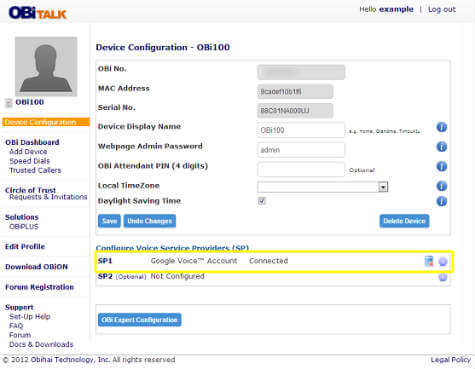The image size is (475, 369).
Task: Open Requests & Invitations
Action: 48,197
